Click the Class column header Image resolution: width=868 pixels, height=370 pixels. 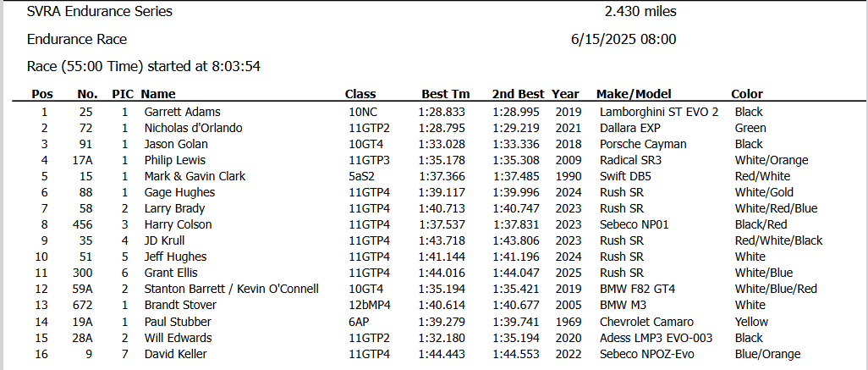360,94
